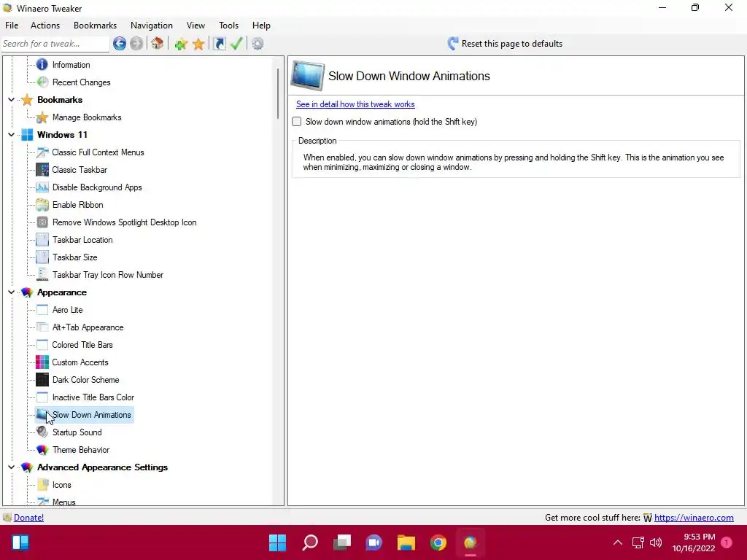Click the Taskbar Location icon
747x560 pixels.
click(x=42, y=239)
